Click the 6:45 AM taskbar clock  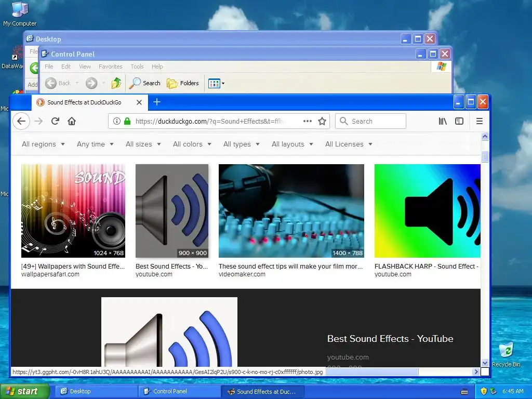tap(513, 392)
